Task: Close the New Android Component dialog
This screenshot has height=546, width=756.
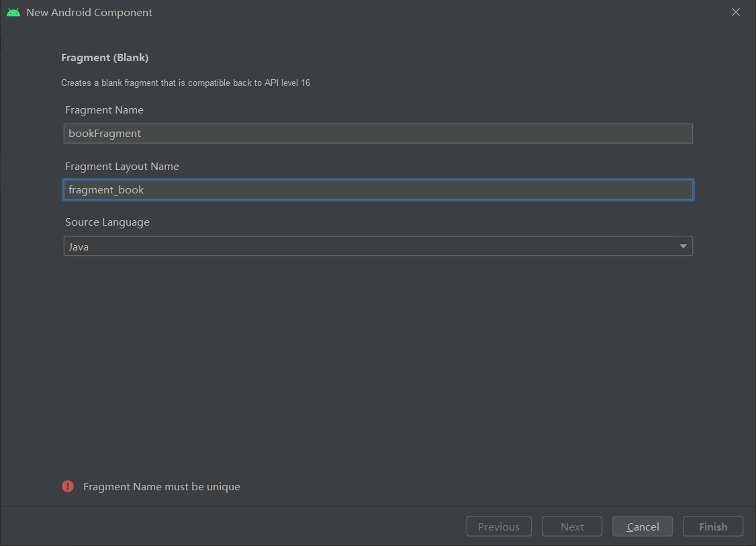Action: (x=735, y=13)
